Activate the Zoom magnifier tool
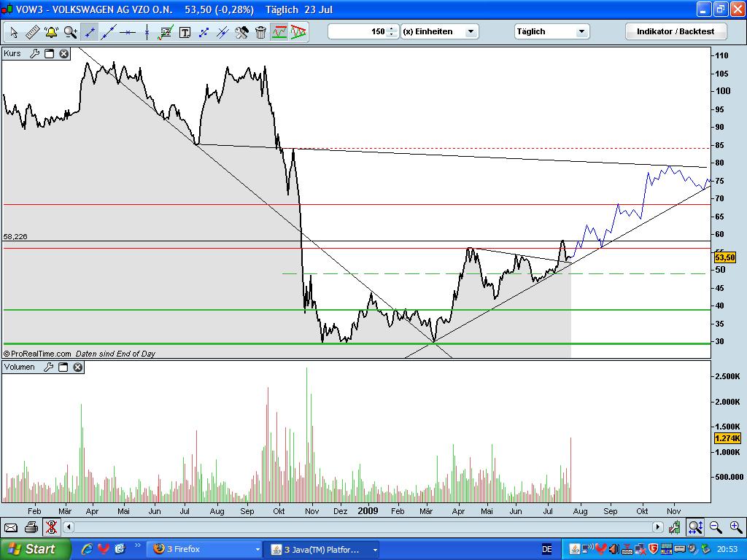 pos(69,31)
